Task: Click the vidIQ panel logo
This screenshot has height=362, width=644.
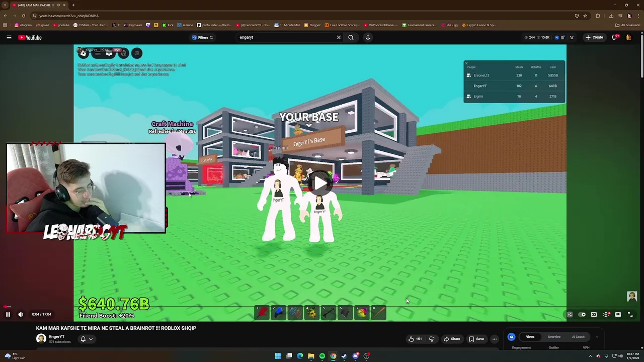Action: (x=511, y=337)
